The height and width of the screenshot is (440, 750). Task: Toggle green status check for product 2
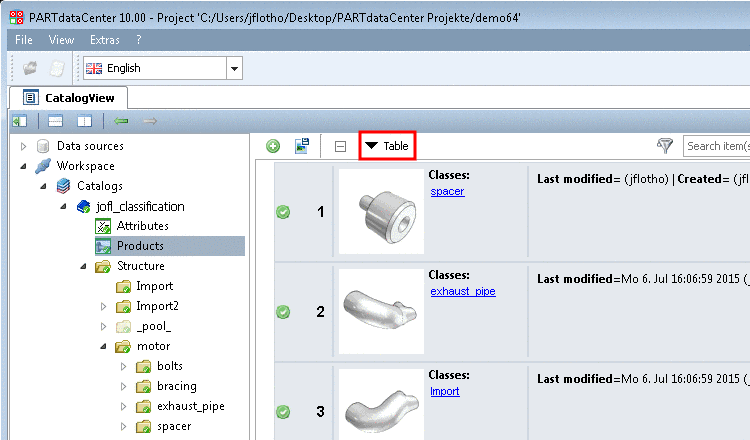point(283,311)
